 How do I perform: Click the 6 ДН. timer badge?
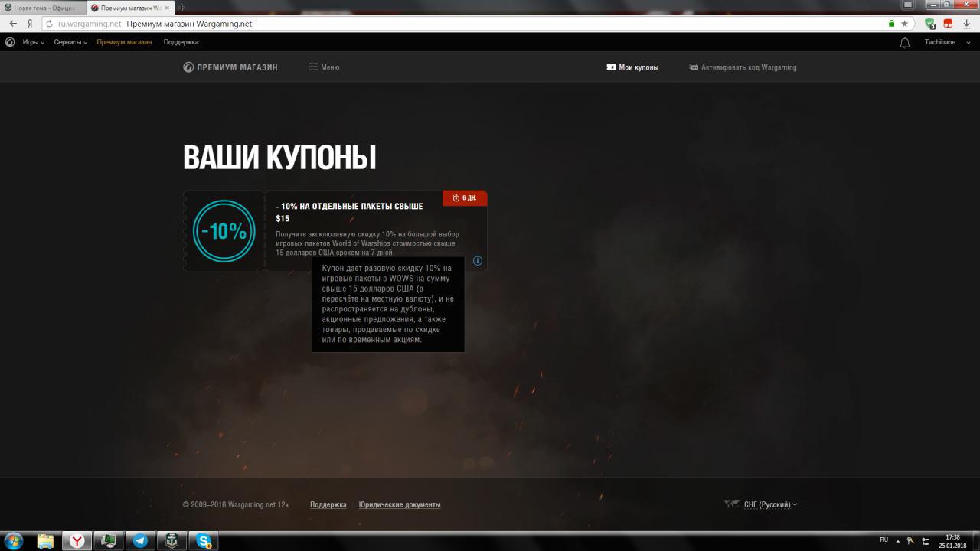tap(465, 197)
